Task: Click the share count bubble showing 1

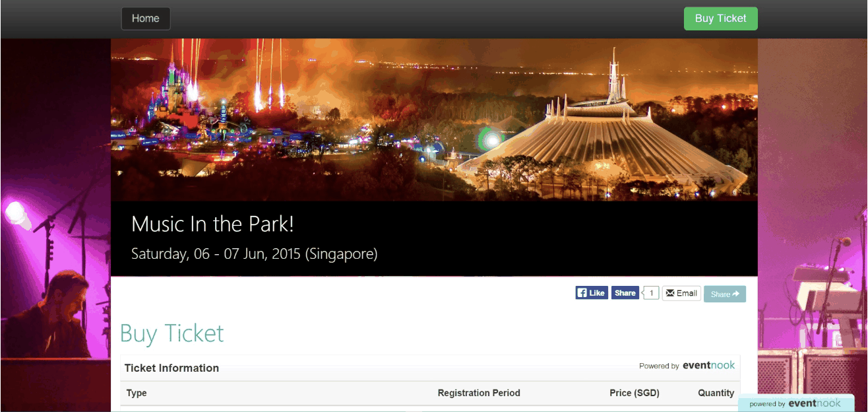Action: 652,293
